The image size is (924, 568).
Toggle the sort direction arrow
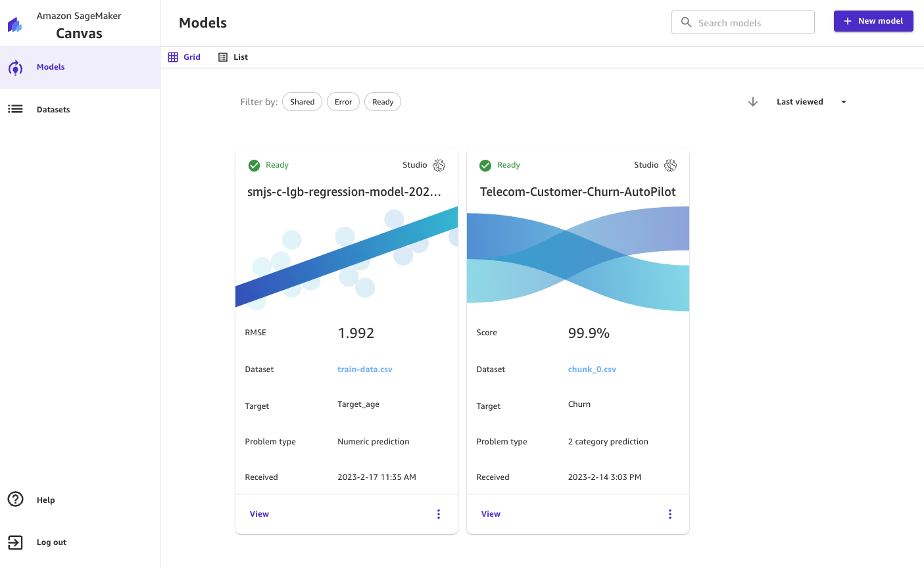click(x=753, y=102)
